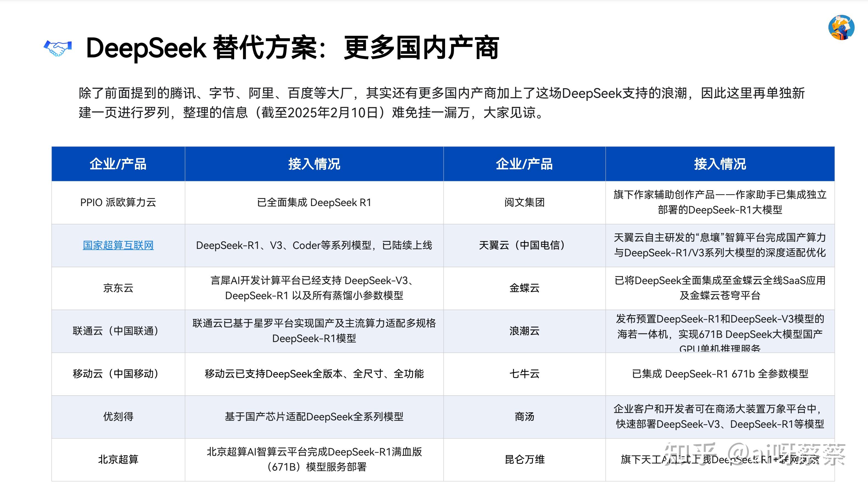Click the 七牛云 table cell
The height and width of the screenshot is (489, 868).
click(524, 374)
